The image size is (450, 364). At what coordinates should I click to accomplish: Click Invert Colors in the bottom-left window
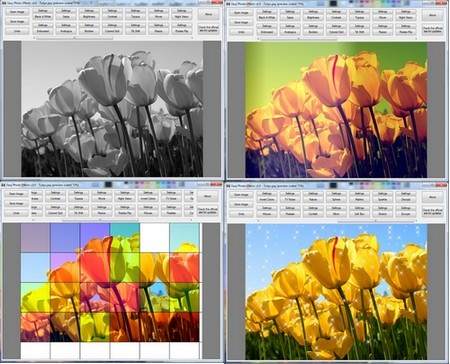[x=148, y=199]
